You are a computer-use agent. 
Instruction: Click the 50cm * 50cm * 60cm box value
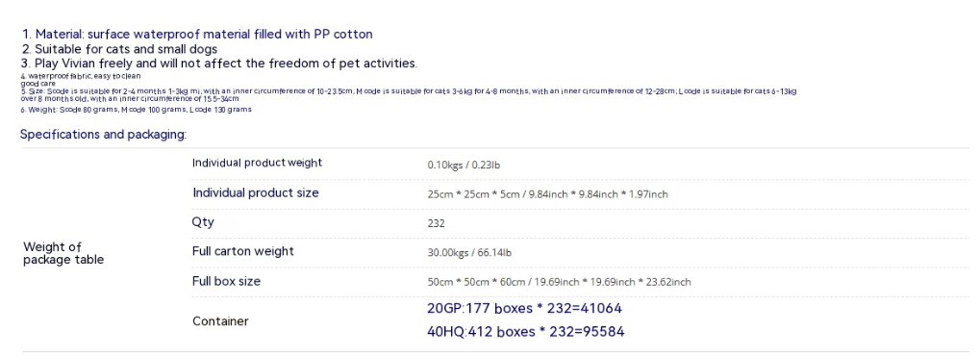pos(560,282)
